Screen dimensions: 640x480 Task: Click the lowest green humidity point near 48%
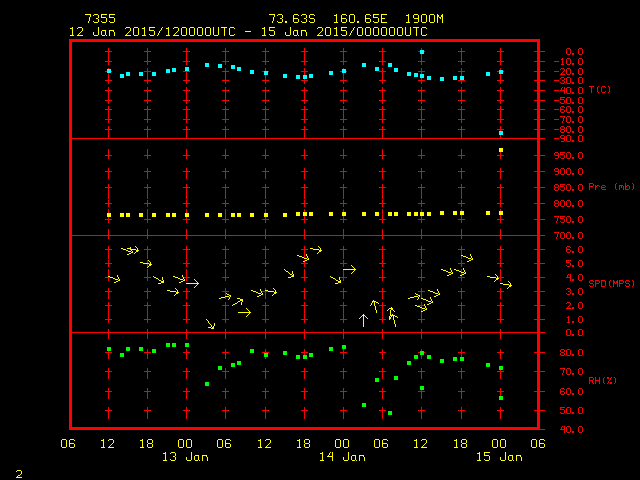(x=389, y=413)
